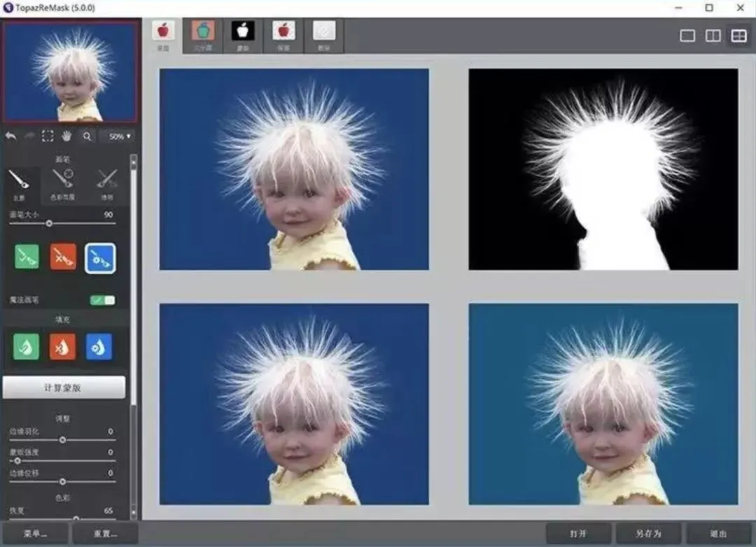Switch to the green trimap view tab
The width and height of the screenshot is (756, 547).
pyautogui.click(x=203, y=35)
